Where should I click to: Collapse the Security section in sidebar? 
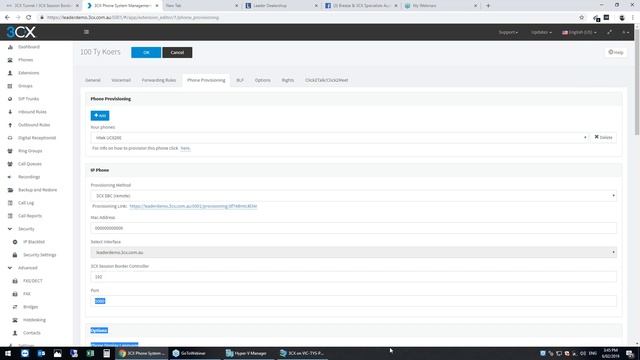[x=10, y=229]
